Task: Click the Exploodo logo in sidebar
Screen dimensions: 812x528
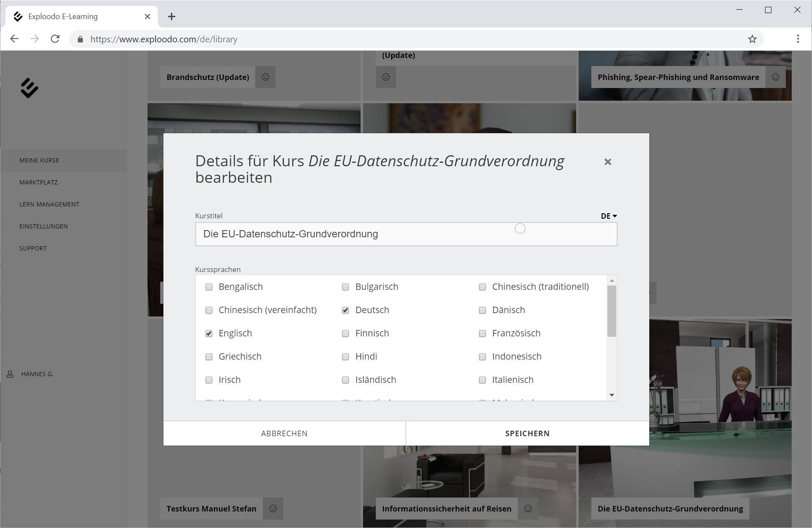Action: click(x=29, y=88)
